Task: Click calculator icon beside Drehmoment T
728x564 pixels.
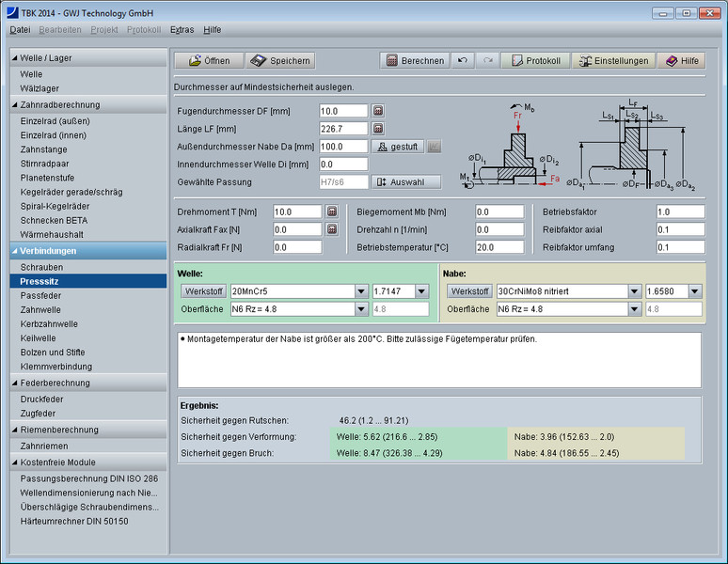Action: point(332,211)
